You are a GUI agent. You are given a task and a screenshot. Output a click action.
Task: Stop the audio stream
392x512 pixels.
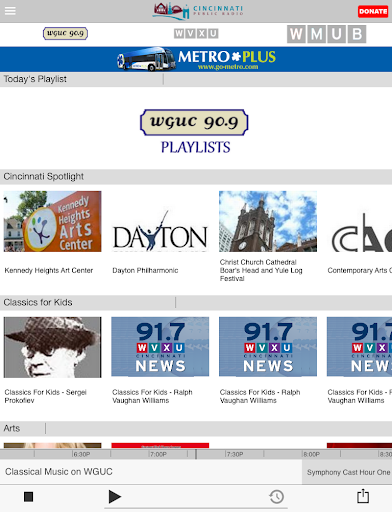pyautogui.click(x=29, y=497)
